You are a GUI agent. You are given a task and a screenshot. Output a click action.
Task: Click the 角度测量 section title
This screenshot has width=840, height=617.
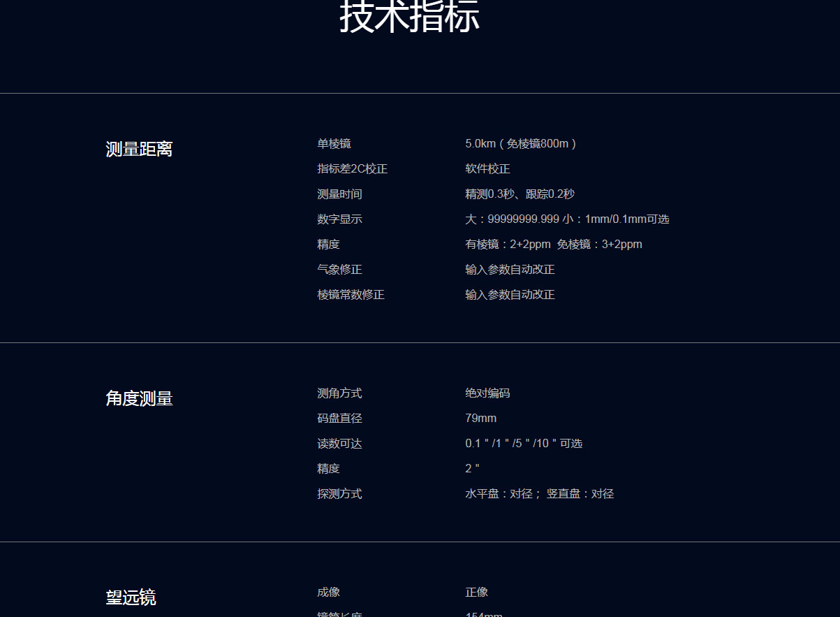(139, 398)
